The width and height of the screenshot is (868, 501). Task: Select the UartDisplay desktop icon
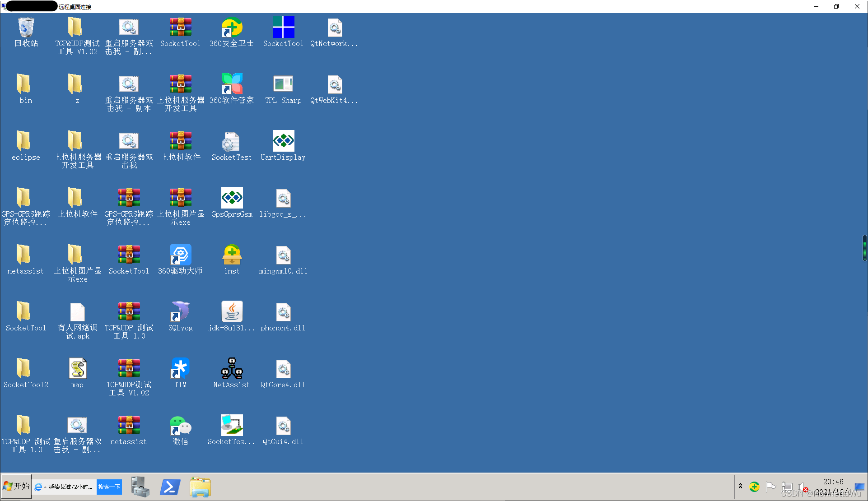(x=283, y=141)
